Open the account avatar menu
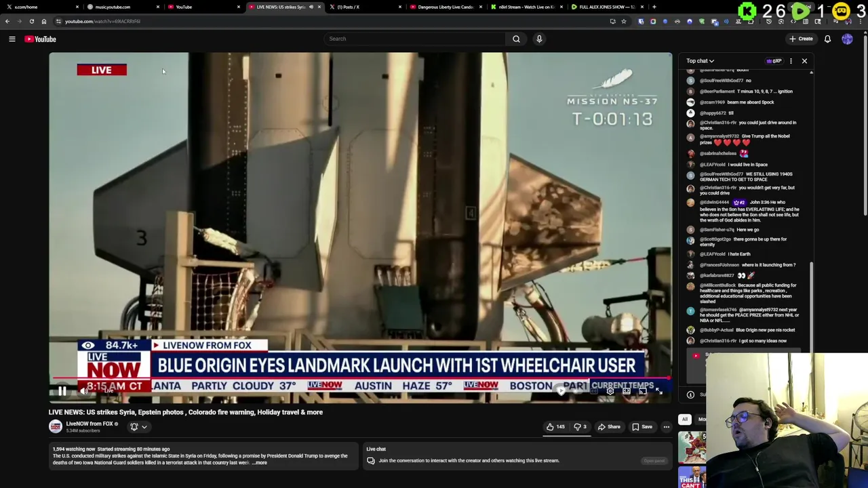This screenshot has height=488, width=868. click(x=847, y=39)
